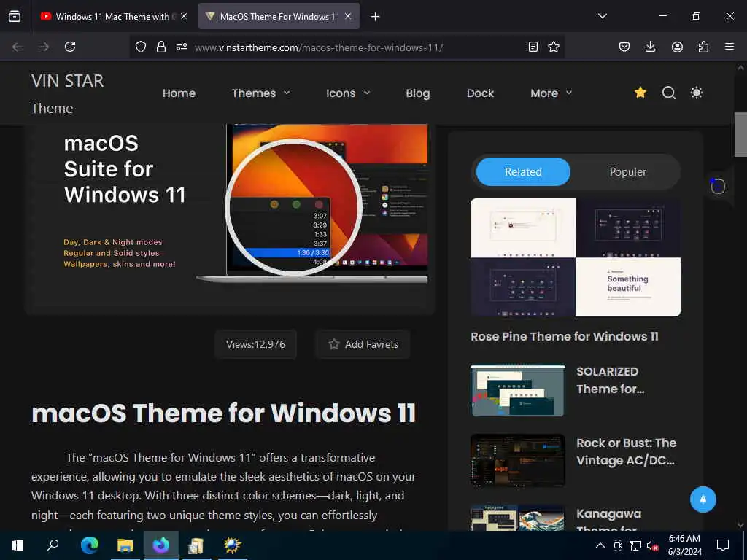Click the browser forward arrow
The height and width of the screenshot is (560, 747).
(x=43, y=47)
